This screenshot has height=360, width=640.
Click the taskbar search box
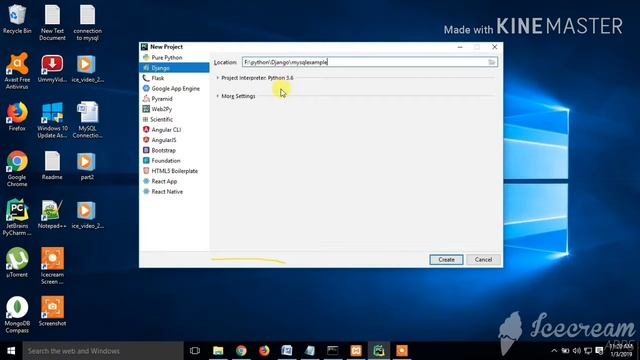coord(103,351)
